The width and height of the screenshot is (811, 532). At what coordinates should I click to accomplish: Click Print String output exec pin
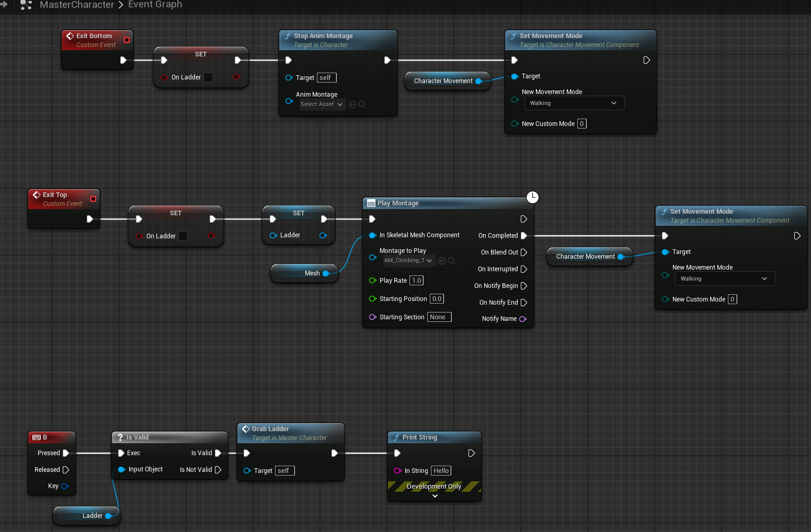click(472, 453)
